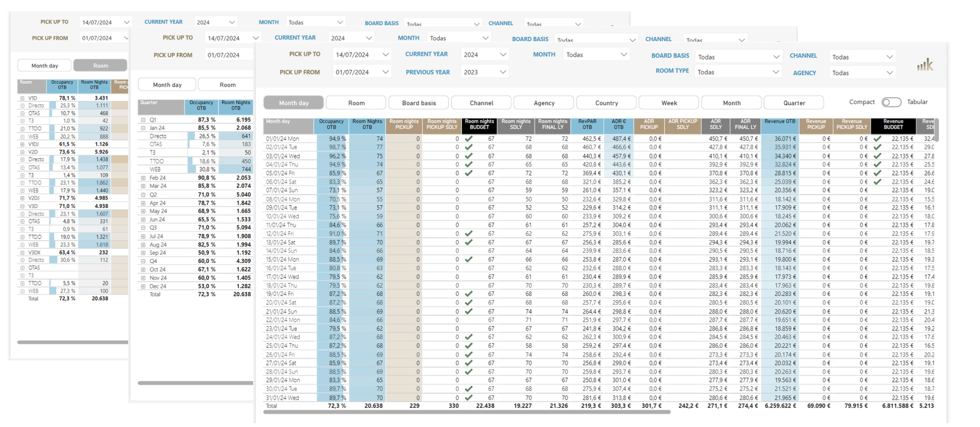
Task: Switch to the Month tab
Action: point(732,103)
